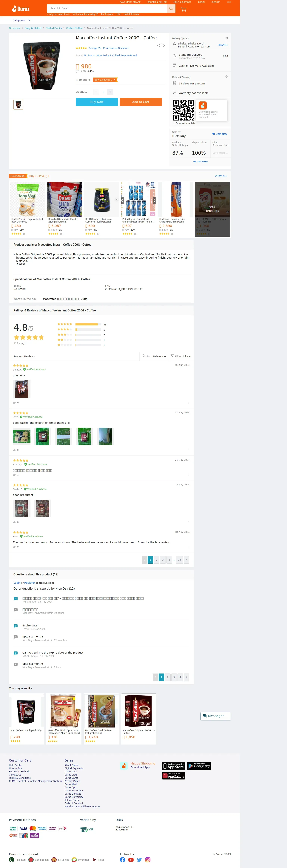
Task: Click SIGN UP in top bar
Action: 216,2
